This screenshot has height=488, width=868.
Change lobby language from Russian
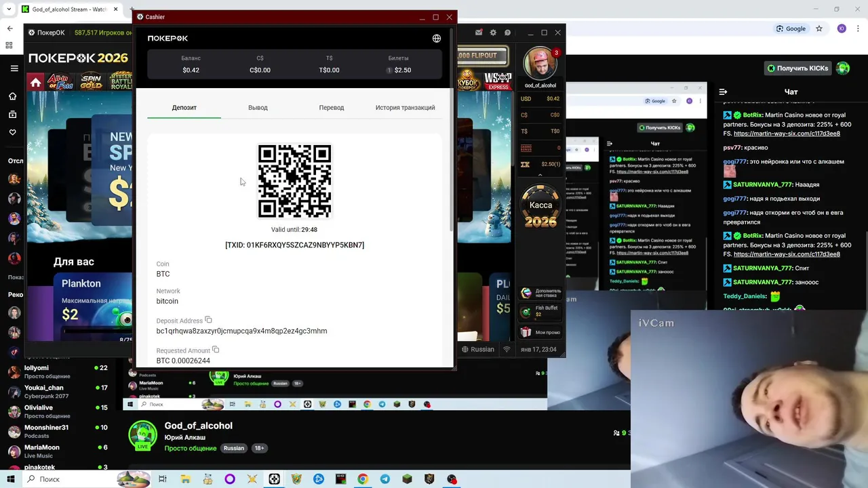(x=478, y=350)
